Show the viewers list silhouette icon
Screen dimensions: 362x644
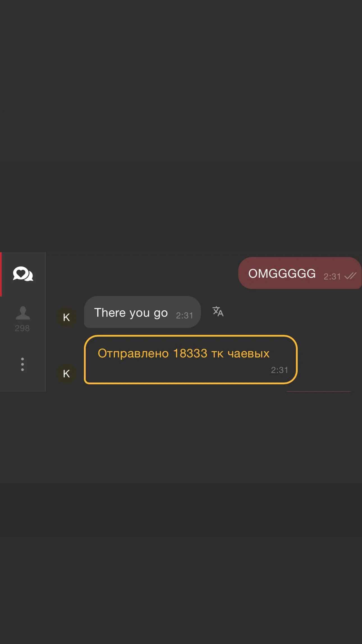coord(23,313)
